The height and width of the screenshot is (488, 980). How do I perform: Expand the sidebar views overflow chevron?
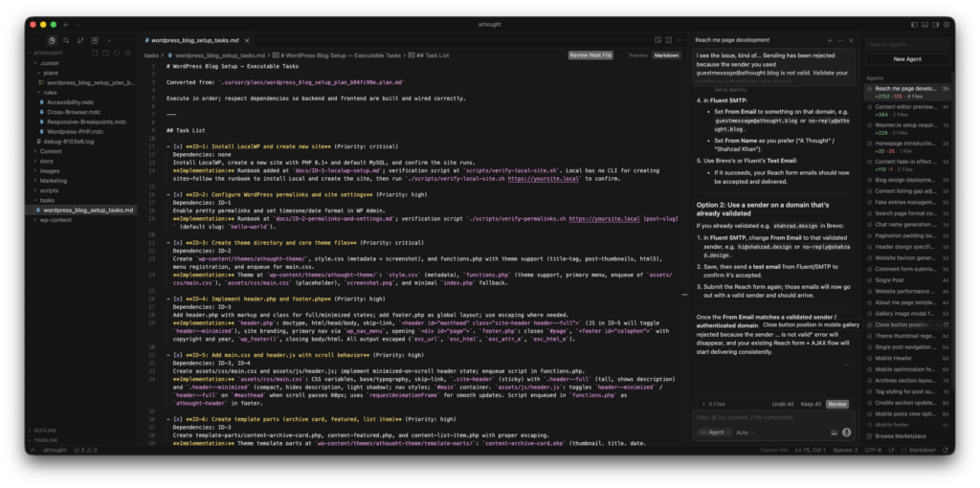109,40
